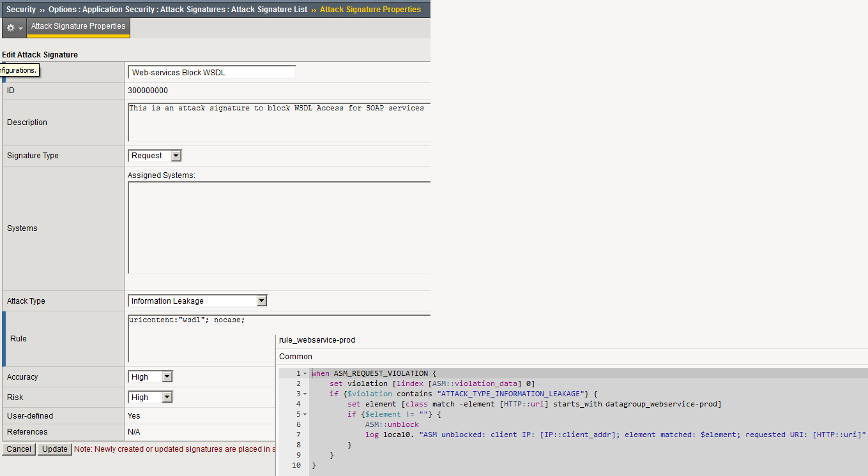Click the Name field with Web-services Block WSDL
868x476 pixels.
211,73
